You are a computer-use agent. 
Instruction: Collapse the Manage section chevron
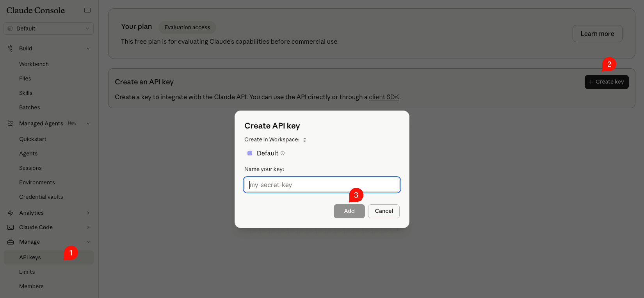pos(88,242)
